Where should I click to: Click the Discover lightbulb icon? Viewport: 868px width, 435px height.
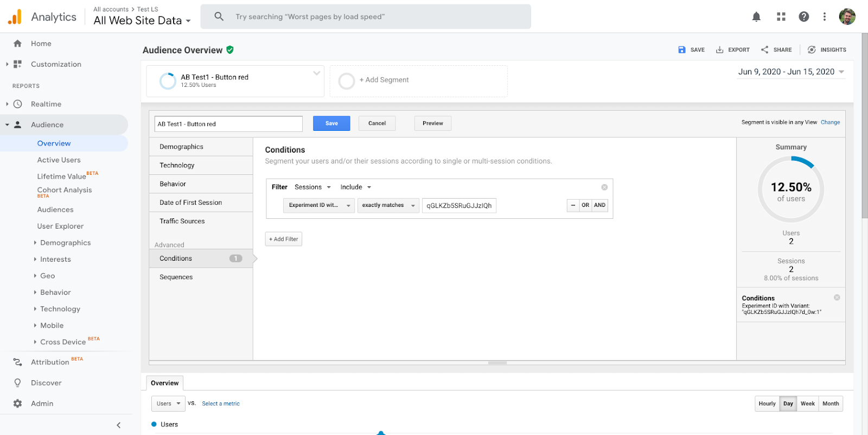(x=18, y=383)
